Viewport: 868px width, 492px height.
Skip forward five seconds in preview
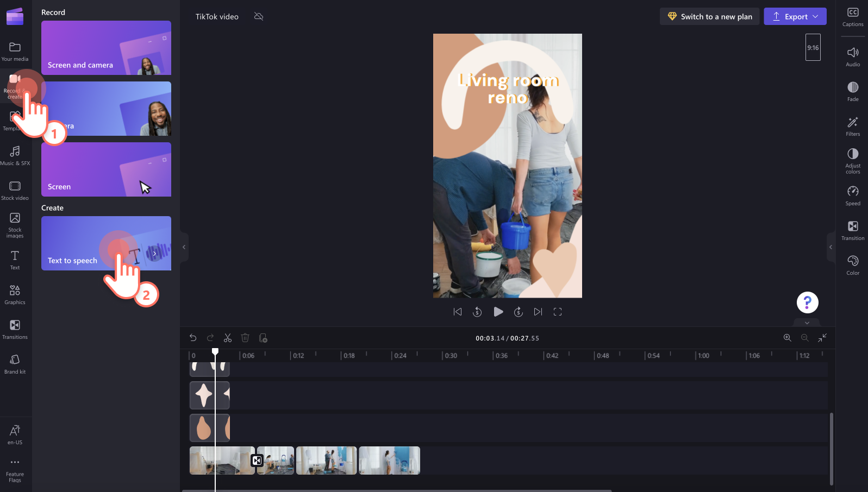click(519, 312)
